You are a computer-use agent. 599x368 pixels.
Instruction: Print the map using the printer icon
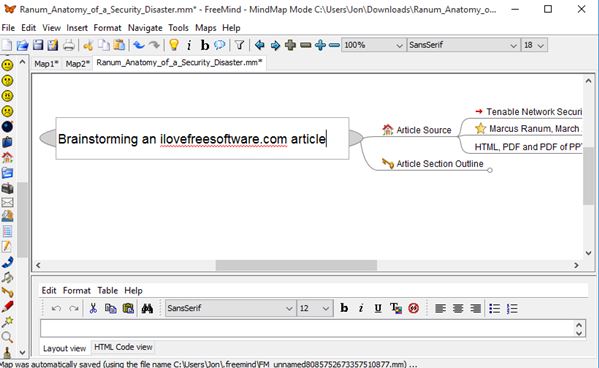68,45
